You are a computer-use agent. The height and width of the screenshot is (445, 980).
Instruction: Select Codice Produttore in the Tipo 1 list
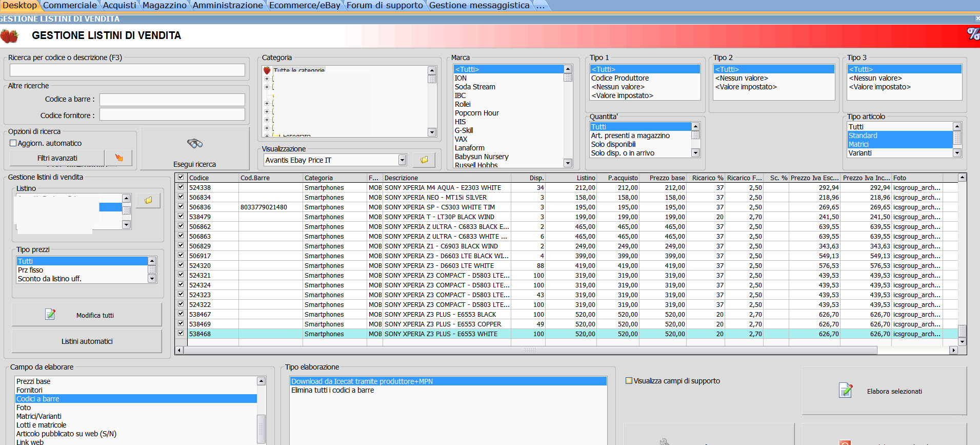(x=620, y=78)
